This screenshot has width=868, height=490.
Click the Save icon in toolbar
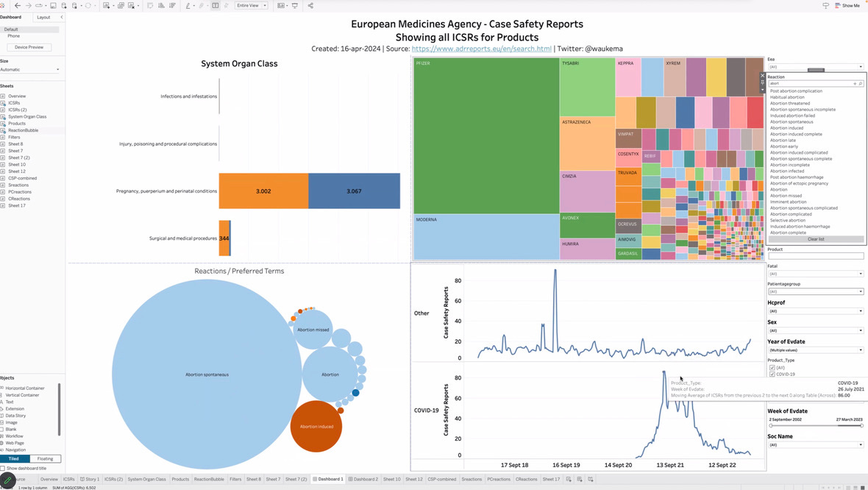point(53,6)
